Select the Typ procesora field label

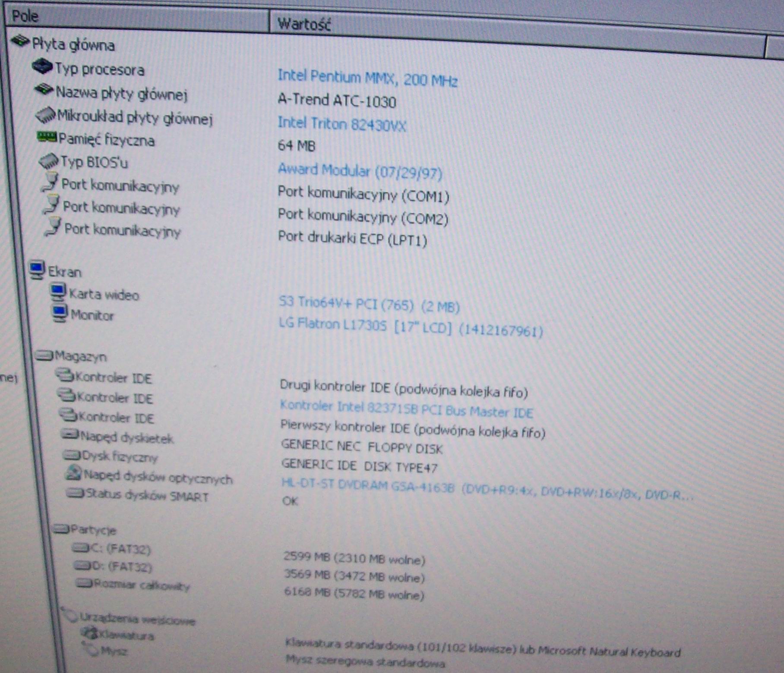pyautogui.click(x=99, y=69)
